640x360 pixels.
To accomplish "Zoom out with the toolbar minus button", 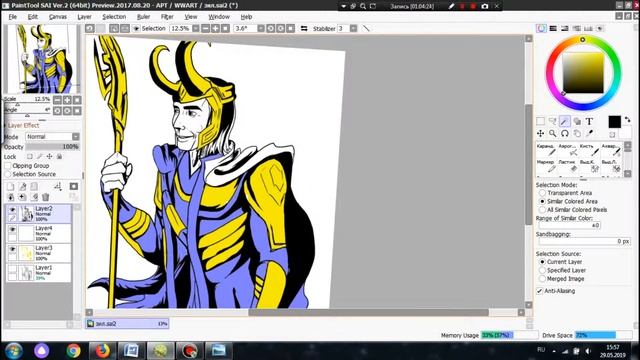I will pyautogui.click(x=206, y=28).
